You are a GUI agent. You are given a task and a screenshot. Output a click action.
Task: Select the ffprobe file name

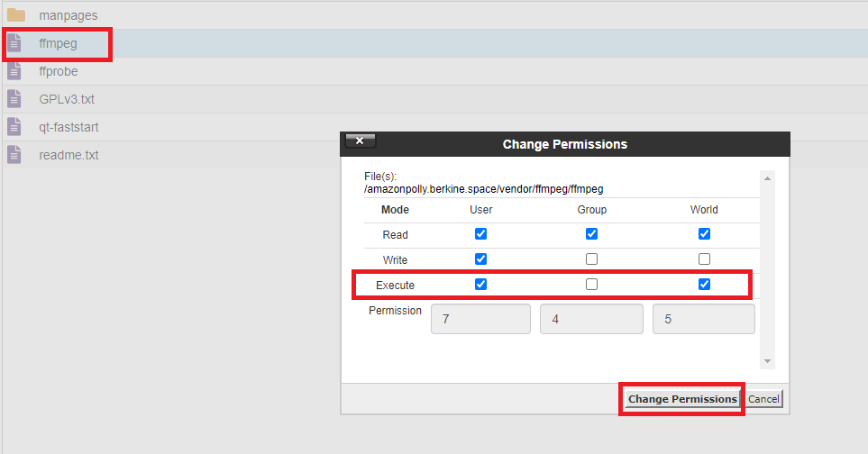click(x=59, y=71)
